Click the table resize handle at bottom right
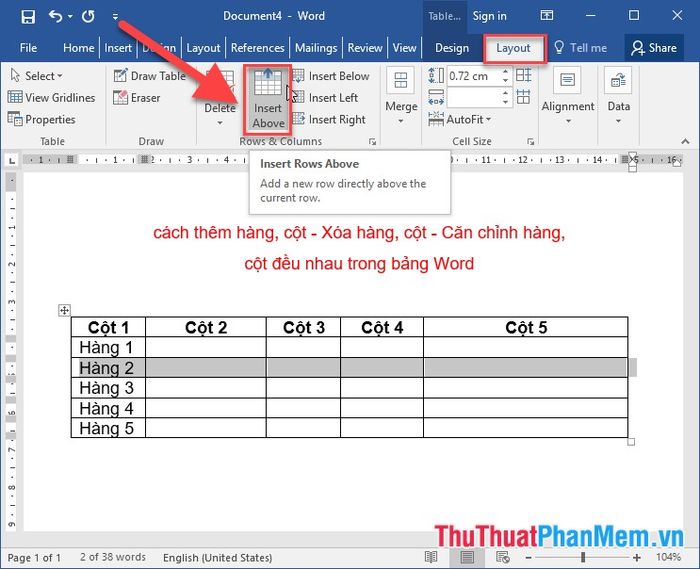700x569 pixels. (x=631, y=442)
